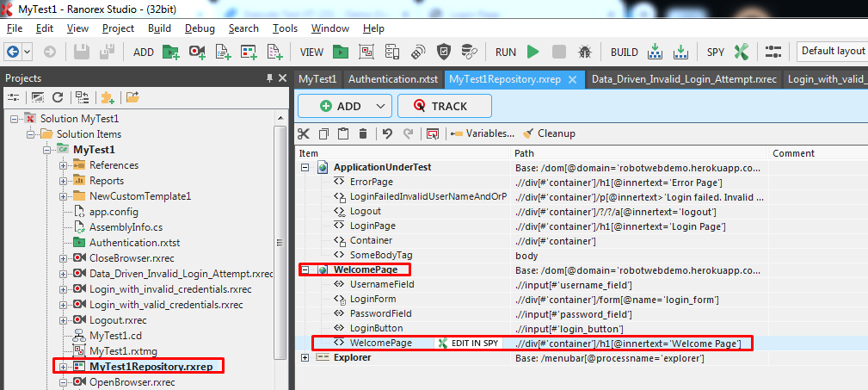Image resolution: width=868 pixels, height=390 pixels.
Task: Click the Cleanup button
Action: [x=549, y=133]
